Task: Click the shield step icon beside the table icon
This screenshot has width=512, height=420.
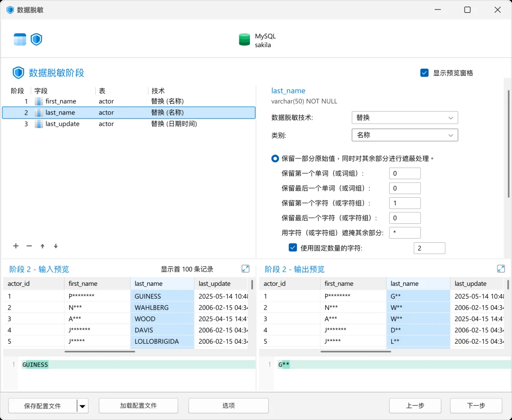Action: coord(36,39)
